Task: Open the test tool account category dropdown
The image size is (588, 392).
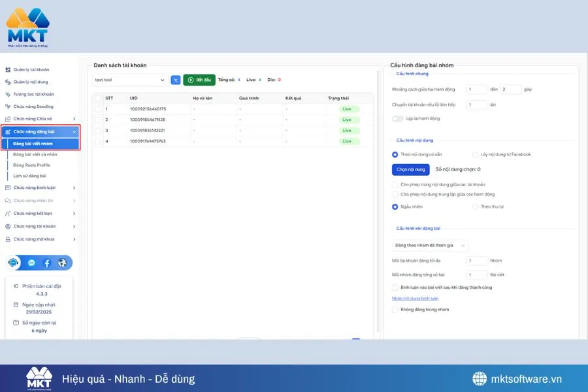Action: (x=129, y=80)
